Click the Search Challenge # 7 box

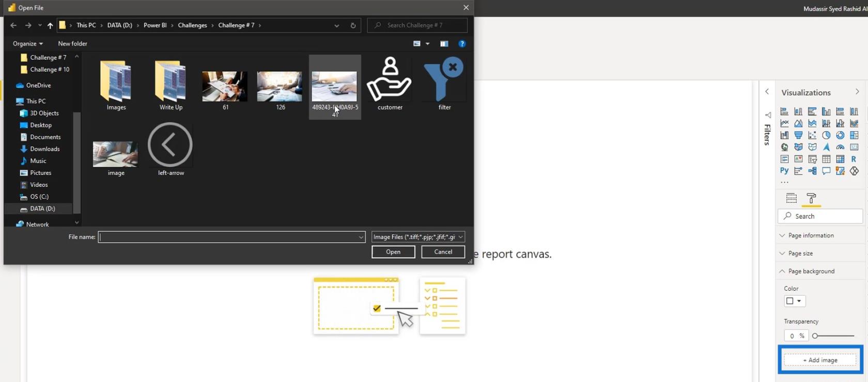[x=417, y=25]
